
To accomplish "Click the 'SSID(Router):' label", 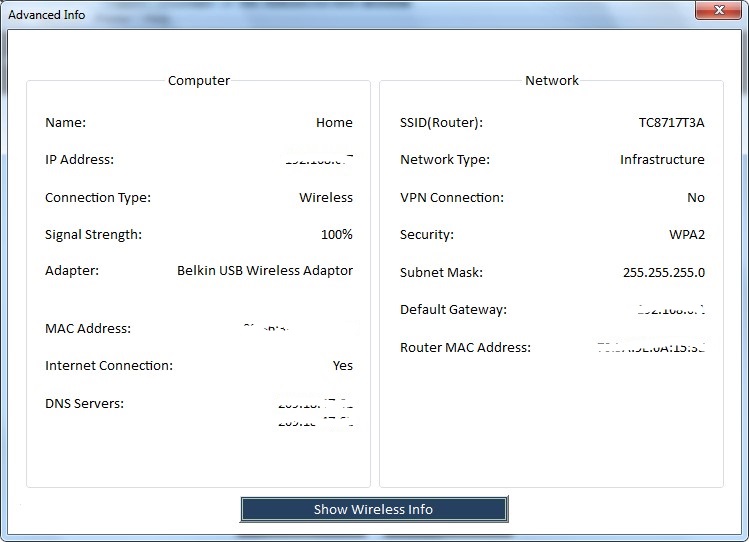I will pos(441,123).
